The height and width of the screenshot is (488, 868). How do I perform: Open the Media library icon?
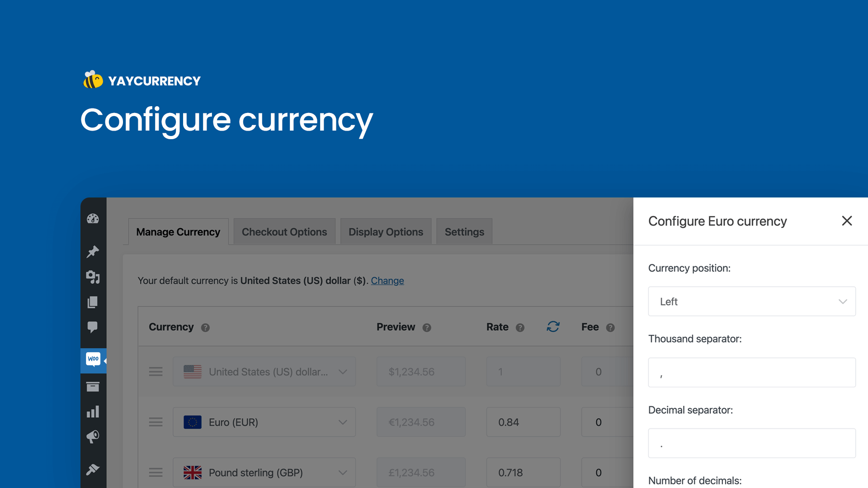pos(93,277)
